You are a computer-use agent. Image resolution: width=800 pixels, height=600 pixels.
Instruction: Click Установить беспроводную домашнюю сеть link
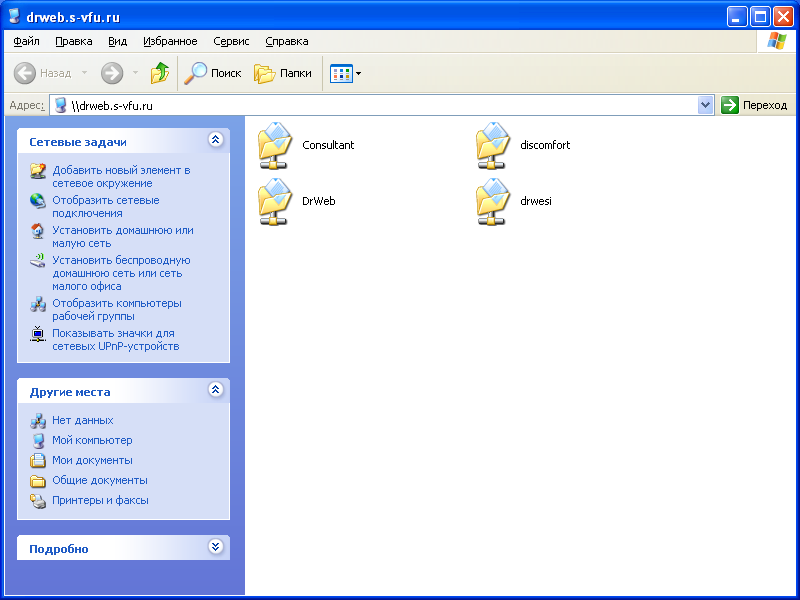(121, 273)
